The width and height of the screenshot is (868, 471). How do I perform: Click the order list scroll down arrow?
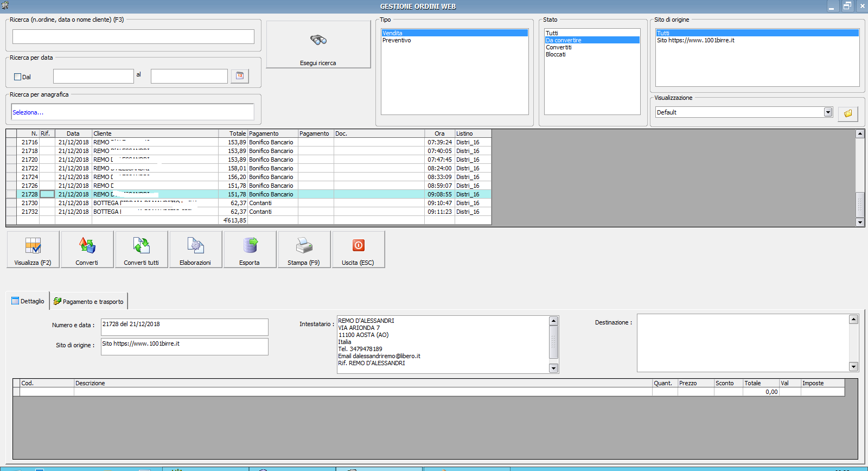[860, 222]
